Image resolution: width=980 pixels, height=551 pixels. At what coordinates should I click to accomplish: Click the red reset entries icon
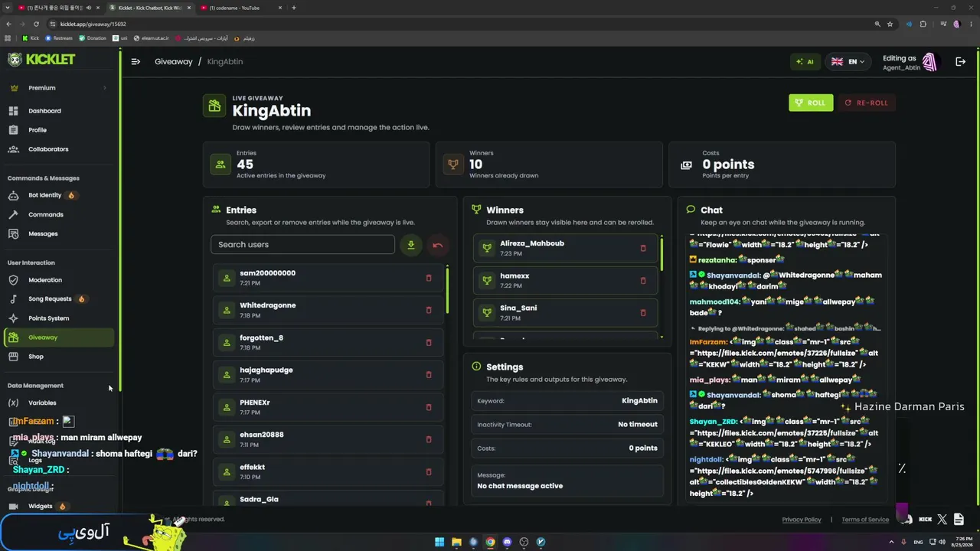click(438, 245)
